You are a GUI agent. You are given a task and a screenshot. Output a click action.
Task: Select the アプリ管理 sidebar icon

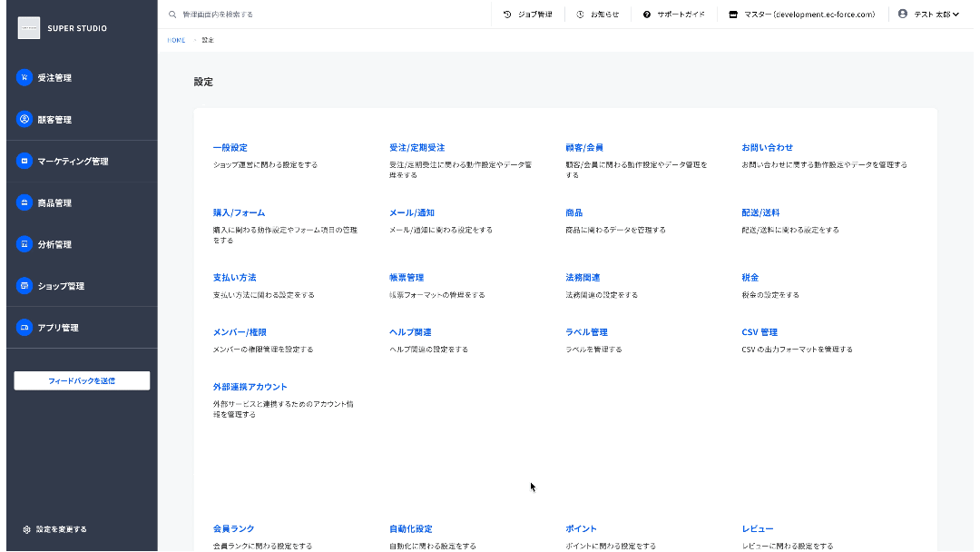[24, 327]
